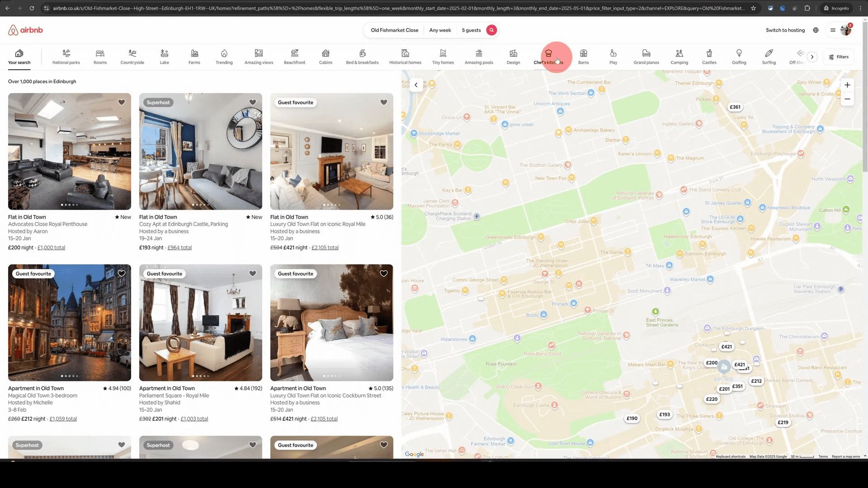Open browser extensions puzzle icon
868x488 pixels.
pos(807,8)
